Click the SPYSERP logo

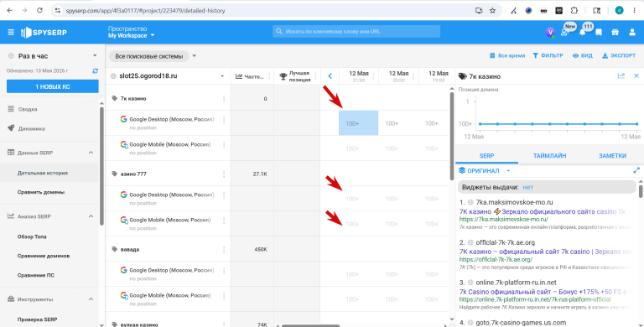[x=44, y=33]
